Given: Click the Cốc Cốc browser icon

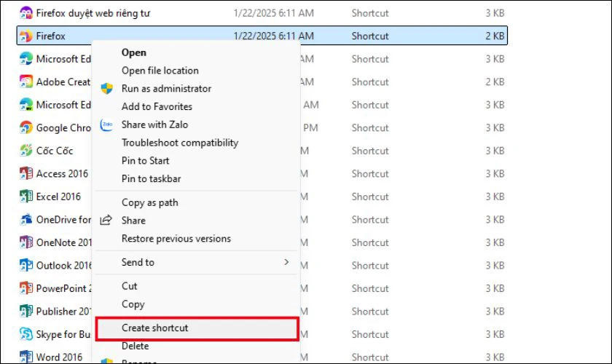Looking at the screenshot, I should (26, 151).
